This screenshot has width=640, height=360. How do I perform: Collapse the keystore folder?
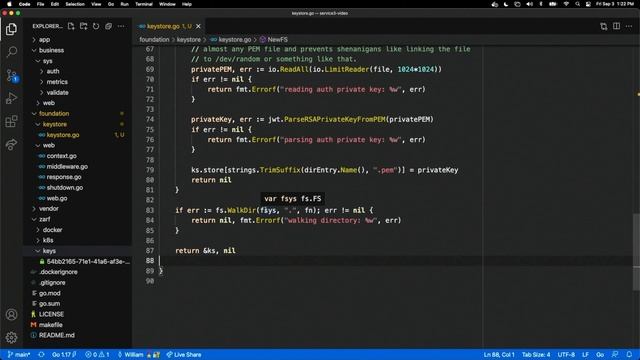pyautogui.click(x=55, y=124)
